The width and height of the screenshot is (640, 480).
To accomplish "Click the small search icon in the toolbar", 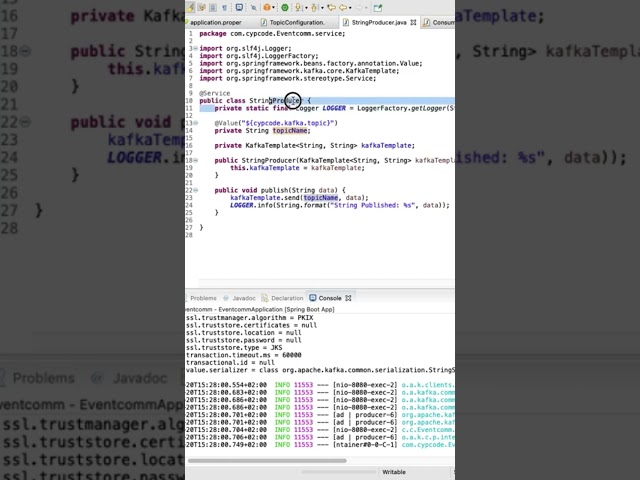I will [254, 8].
